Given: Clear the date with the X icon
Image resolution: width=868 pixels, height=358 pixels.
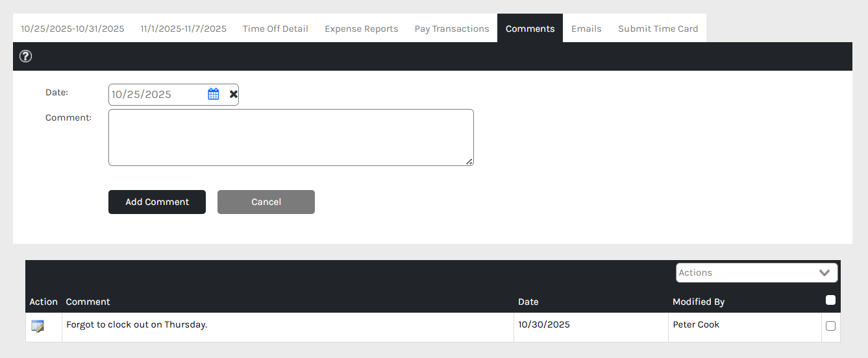Looking at the screenshot, I should pos(233,94).
